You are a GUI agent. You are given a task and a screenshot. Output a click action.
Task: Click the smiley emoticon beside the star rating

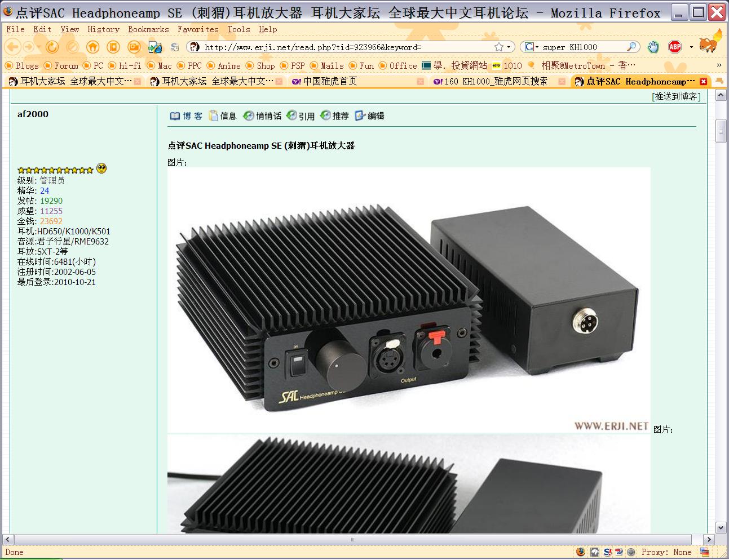tap(101, 168)
